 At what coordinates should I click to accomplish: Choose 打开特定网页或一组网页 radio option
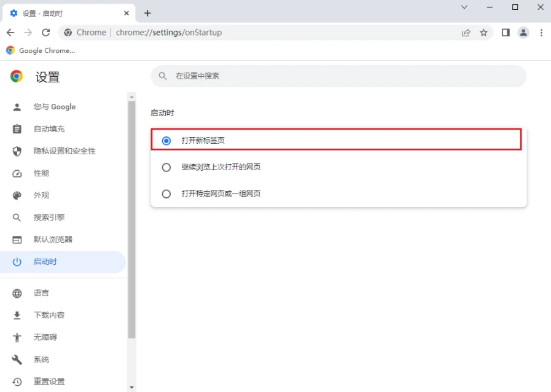point(166,194)
